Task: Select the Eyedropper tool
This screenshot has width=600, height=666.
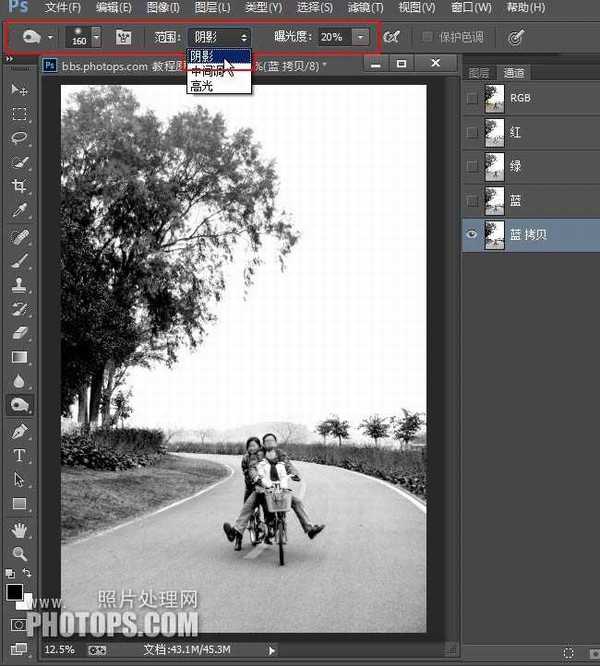Action: pyautogui.click(x=18, y=211)
